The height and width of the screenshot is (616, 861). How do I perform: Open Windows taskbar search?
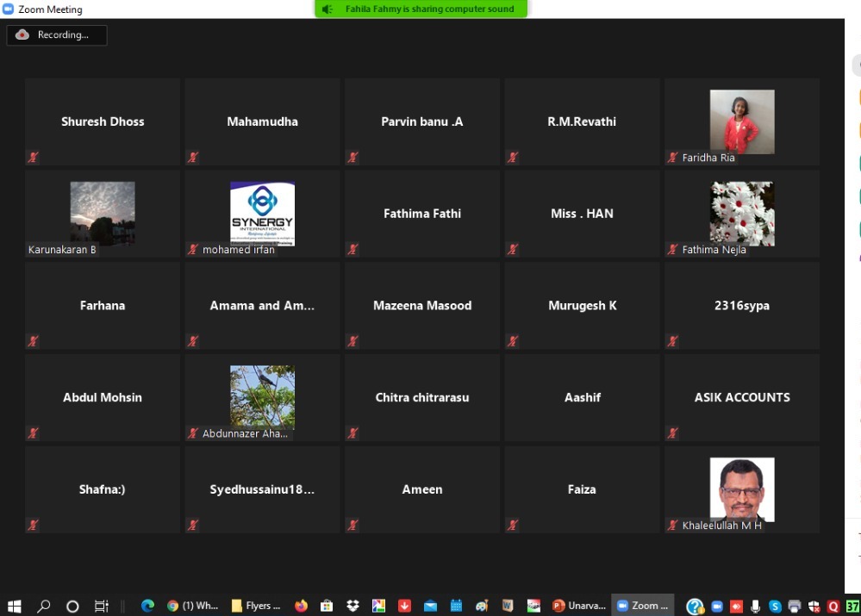tap(44, 606)
